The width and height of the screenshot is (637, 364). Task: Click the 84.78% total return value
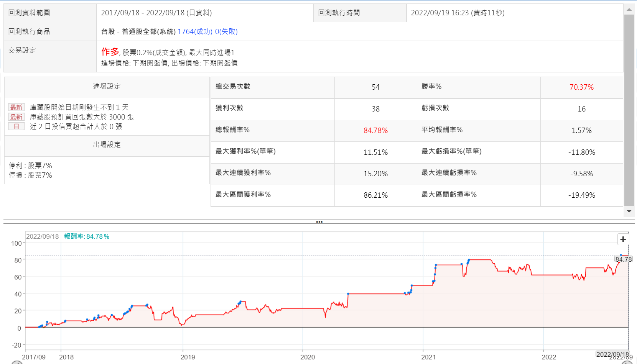375,131
